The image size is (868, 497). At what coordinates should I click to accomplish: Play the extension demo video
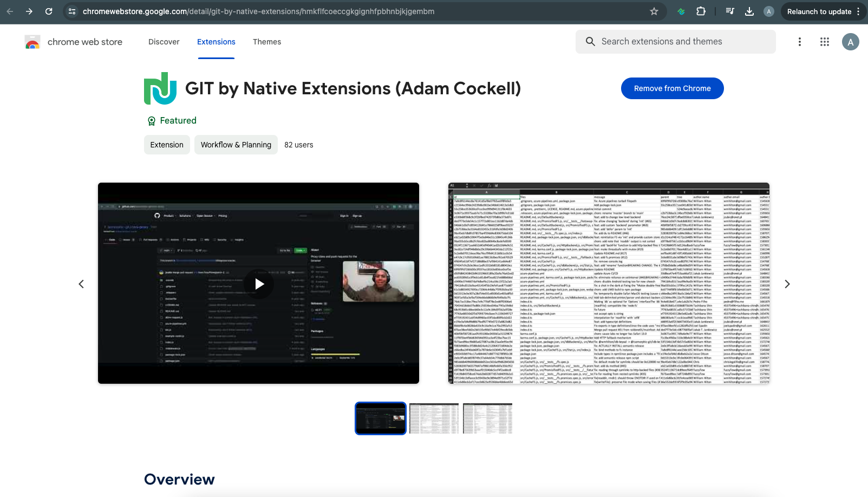258,283
